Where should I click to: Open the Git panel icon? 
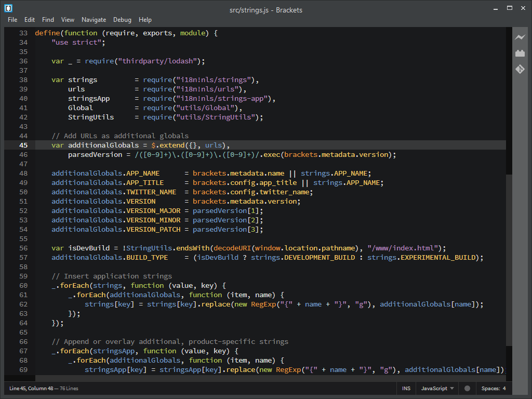point(520,69)
